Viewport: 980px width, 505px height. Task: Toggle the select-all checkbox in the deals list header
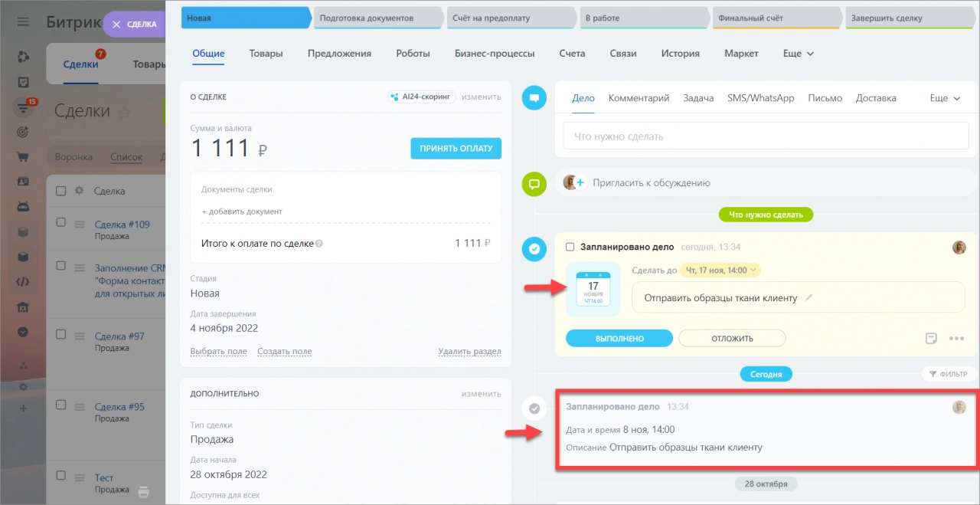tap(61, 191)
